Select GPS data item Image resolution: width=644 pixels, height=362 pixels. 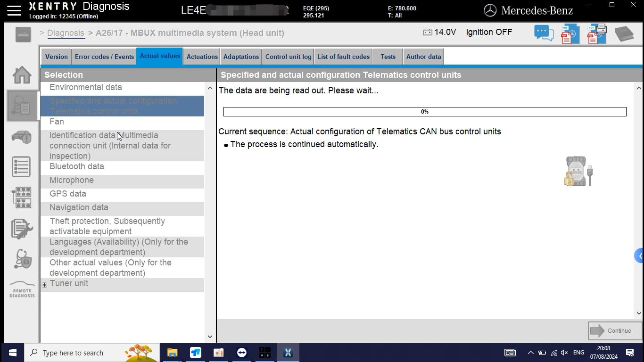click(123, 194)
